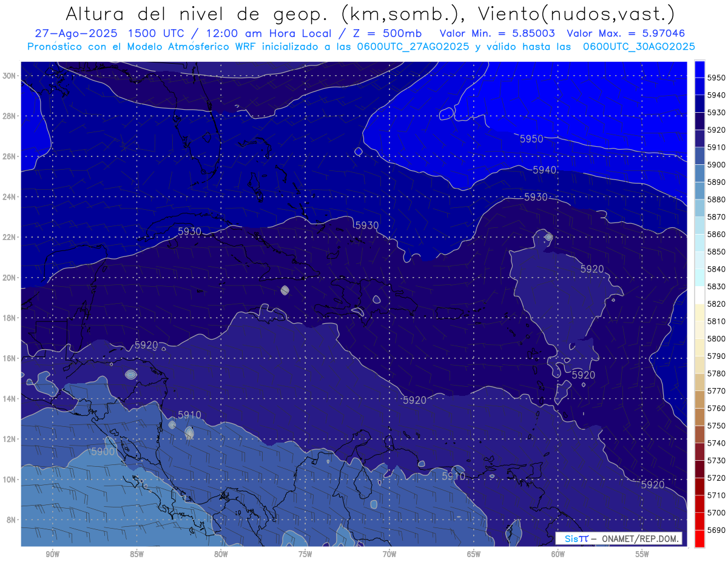728x562 pixels.
Task: Click the 65W longitude axis label
Action: click(x=474, y=554)
